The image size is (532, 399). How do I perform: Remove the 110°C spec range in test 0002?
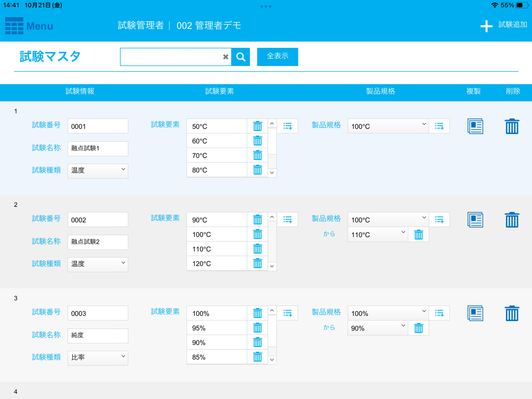pyautogui.click(x=418, y=235)
